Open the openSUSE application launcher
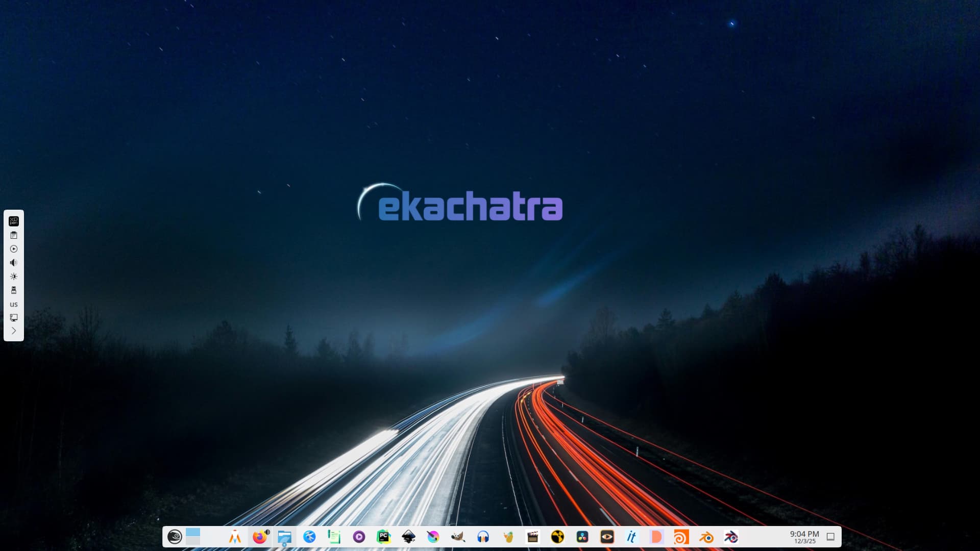 (175, 537)
